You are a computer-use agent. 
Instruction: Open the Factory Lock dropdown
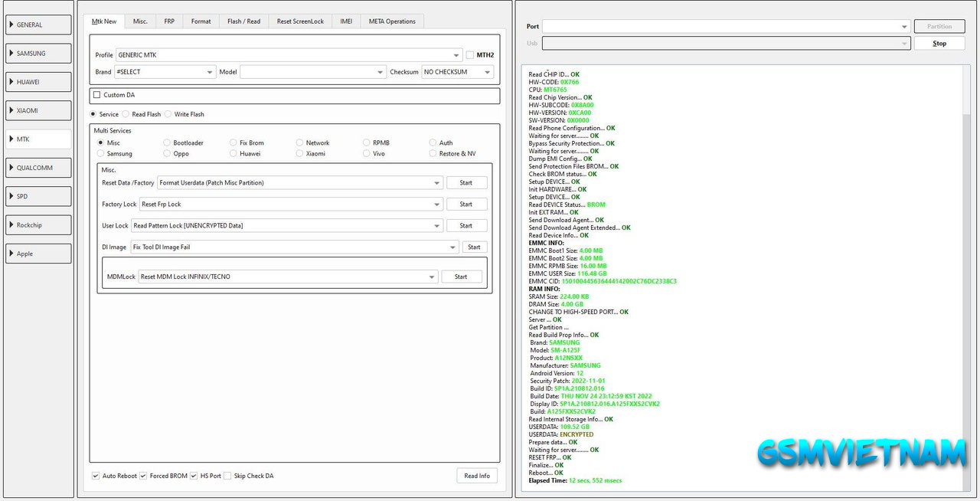click(x=292, y=204)
